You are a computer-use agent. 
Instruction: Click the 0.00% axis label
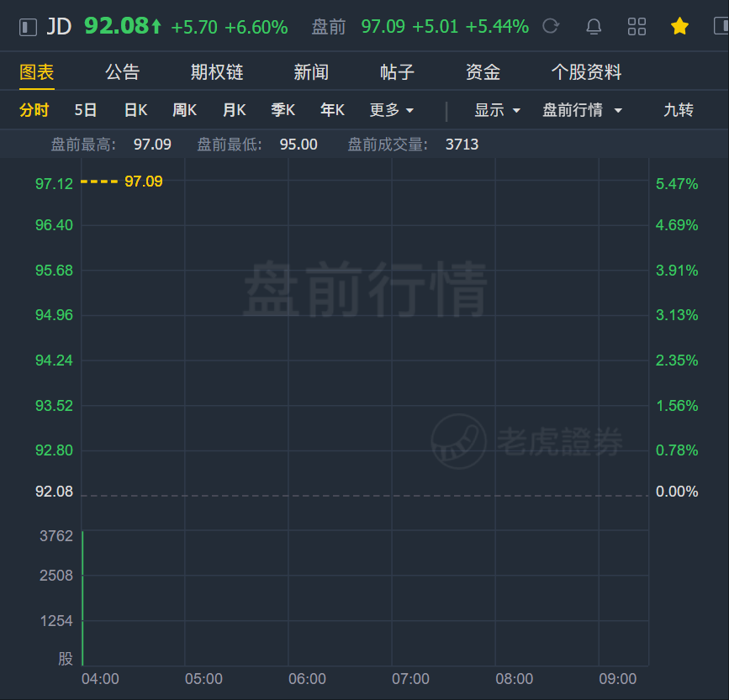coord(677,492)
